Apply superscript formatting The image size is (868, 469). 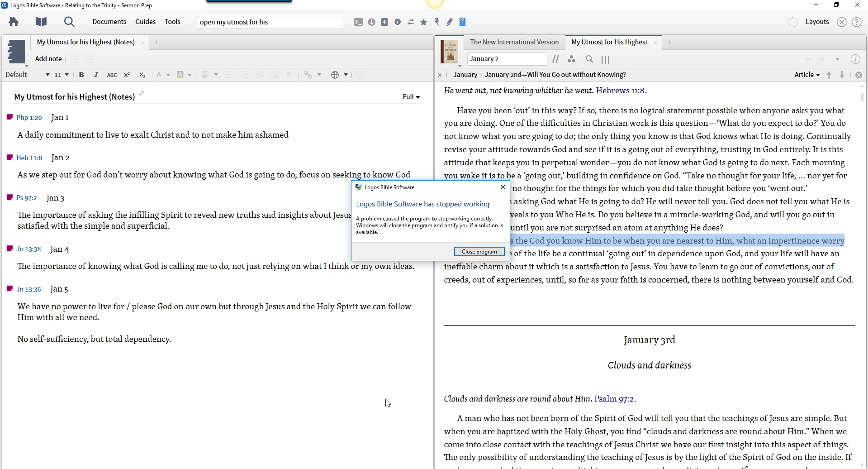127,75
